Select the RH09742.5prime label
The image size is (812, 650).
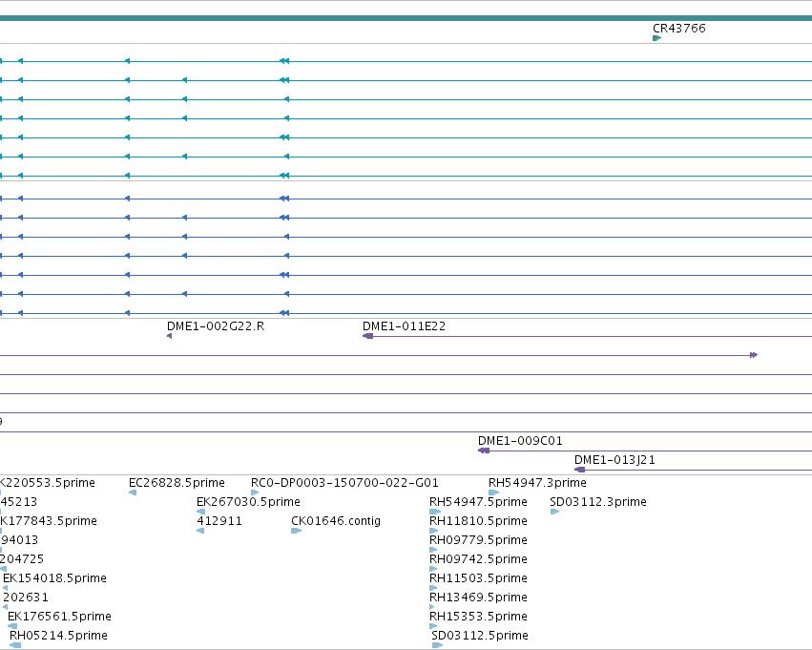478,559
